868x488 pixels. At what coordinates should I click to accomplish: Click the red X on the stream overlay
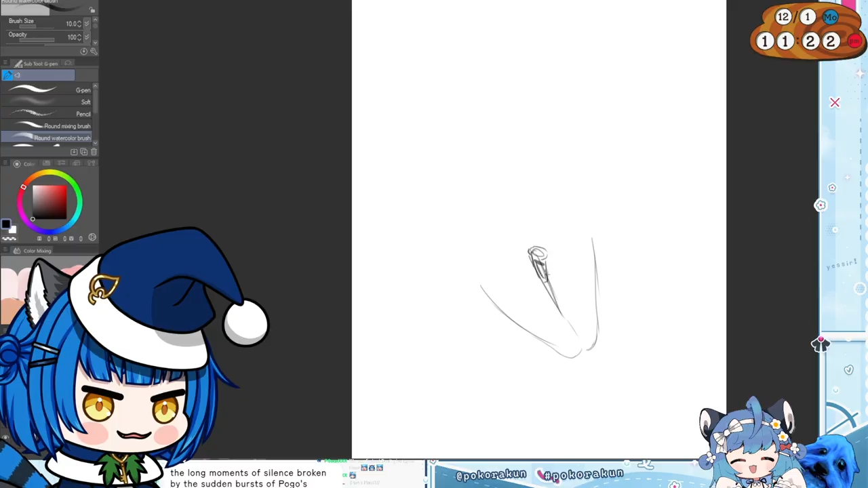[835, 103]
